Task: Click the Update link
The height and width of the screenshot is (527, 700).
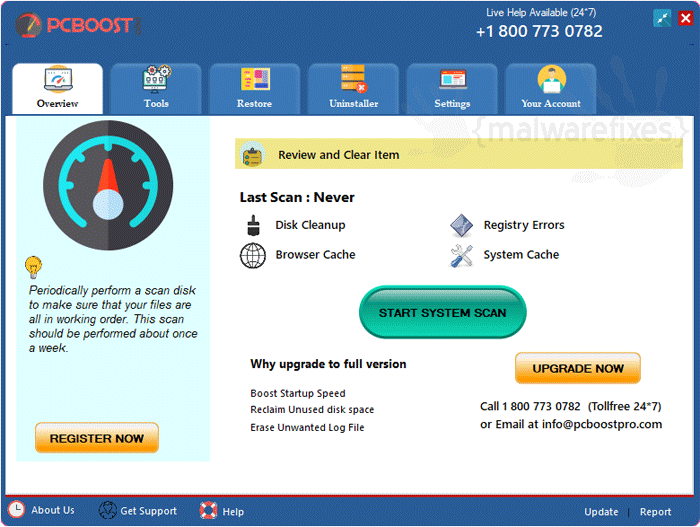Action: pos(601,512)
